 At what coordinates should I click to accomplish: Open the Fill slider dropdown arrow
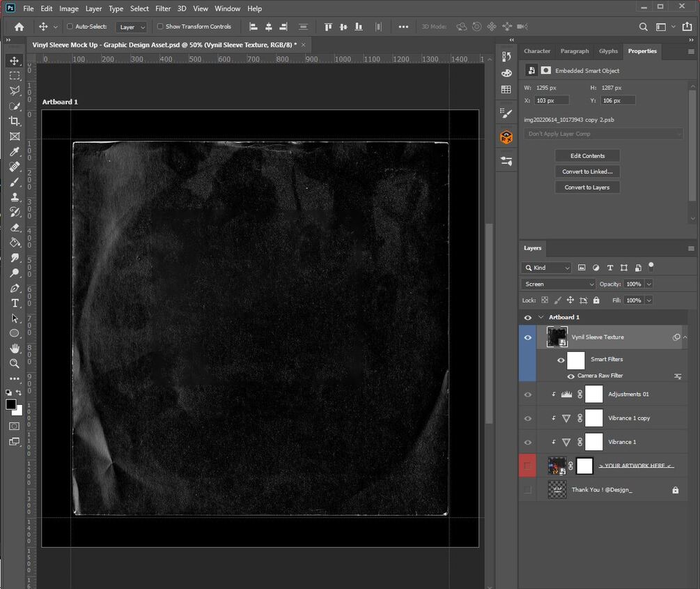(649, 300)
